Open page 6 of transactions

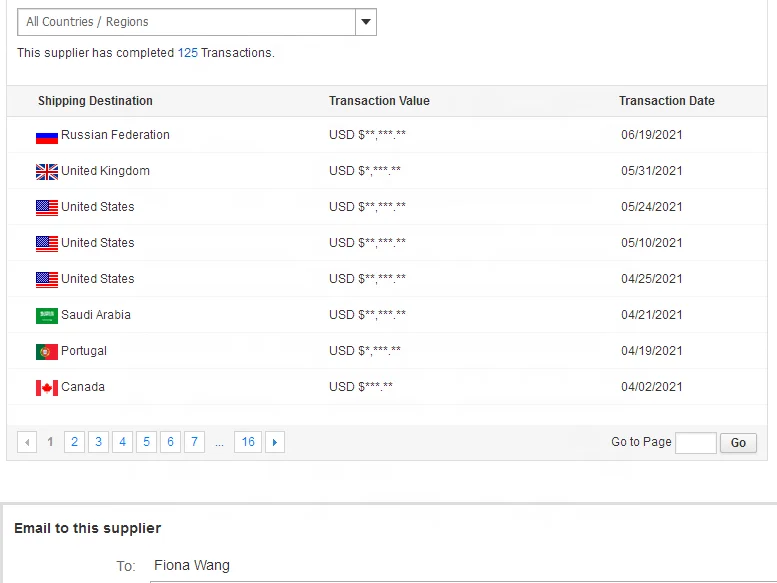pyautogui.click(x=170, y=442)
